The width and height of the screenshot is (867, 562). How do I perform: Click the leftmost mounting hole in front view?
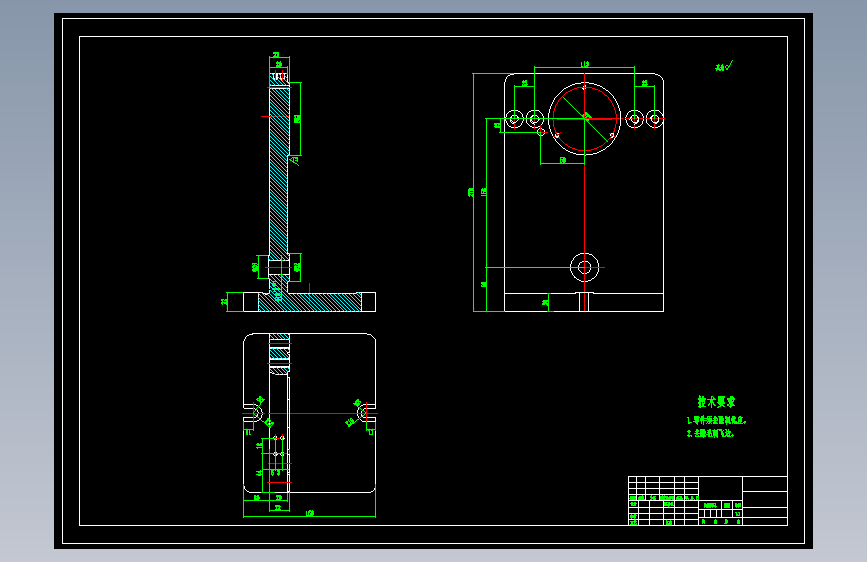[515, 118]
